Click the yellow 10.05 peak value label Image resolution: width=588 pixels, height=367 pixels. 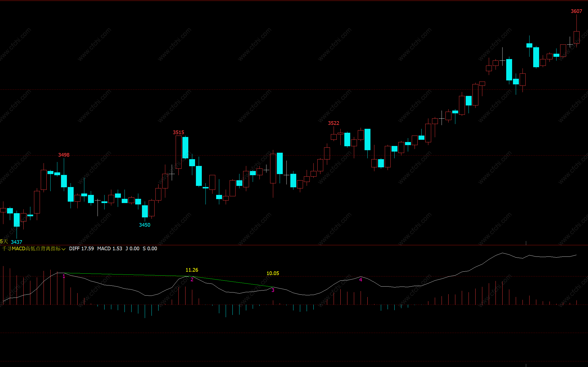(273, 273)
